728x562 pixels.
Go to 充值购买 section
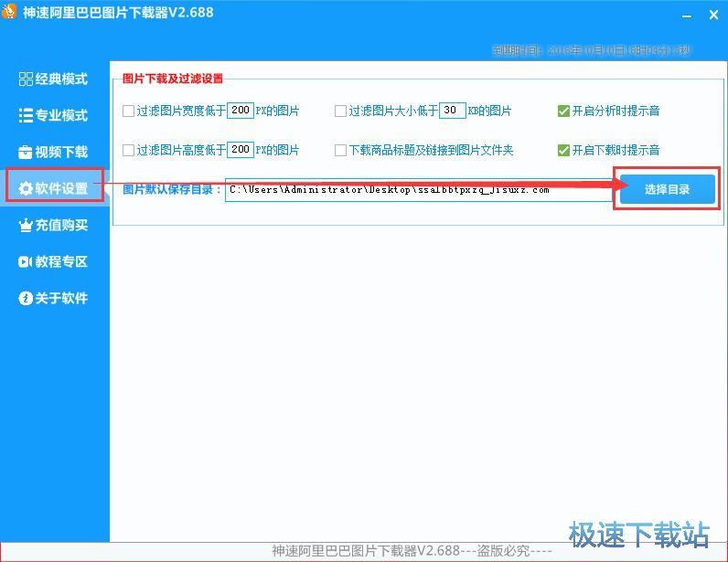[53, 225]
